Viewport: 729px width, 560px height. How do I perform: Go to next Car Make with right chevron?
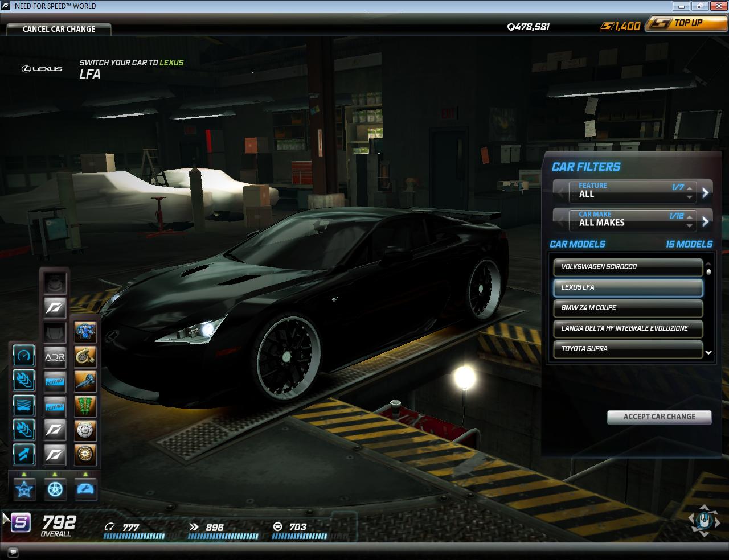click(x=706, y=221)
